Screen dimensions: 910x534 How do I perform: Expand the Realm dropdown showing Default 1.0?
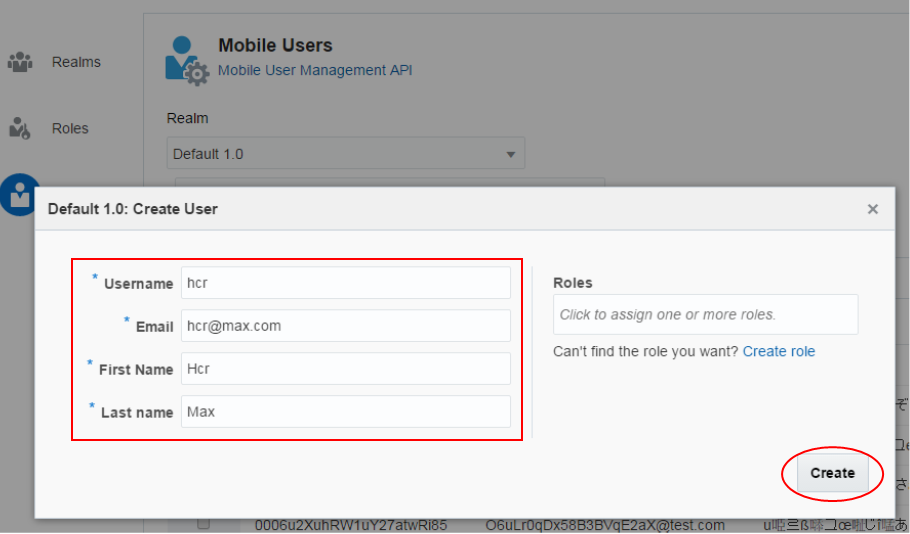[x=346, y=154]
